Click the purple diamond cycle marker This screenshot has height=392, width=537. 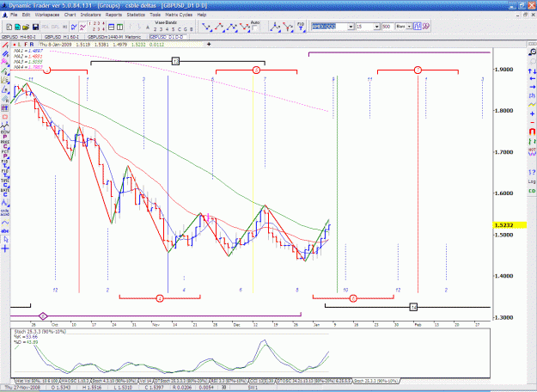43,316
